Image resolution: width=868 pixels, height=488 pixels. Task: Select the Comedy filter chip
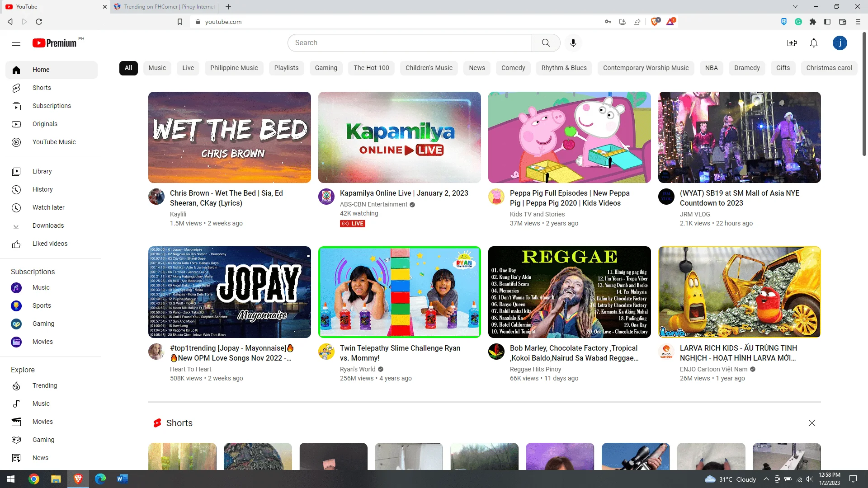click(x=513, y=68)
